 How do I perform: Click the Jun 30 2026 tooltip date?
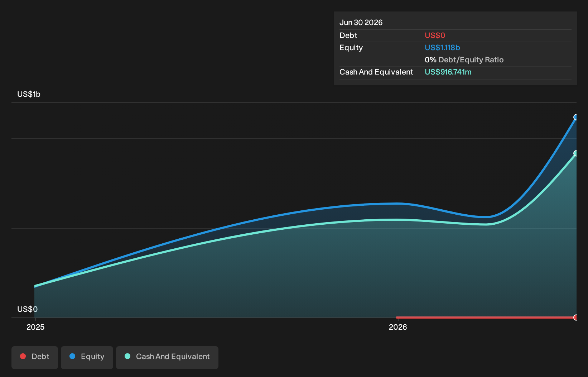pyautogui.click(x=361, y=23)
